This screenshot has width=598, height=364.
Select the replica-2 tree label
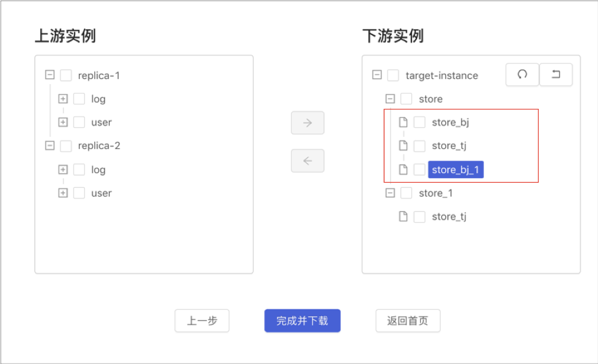pyautogui.click(x=99, y=146)
